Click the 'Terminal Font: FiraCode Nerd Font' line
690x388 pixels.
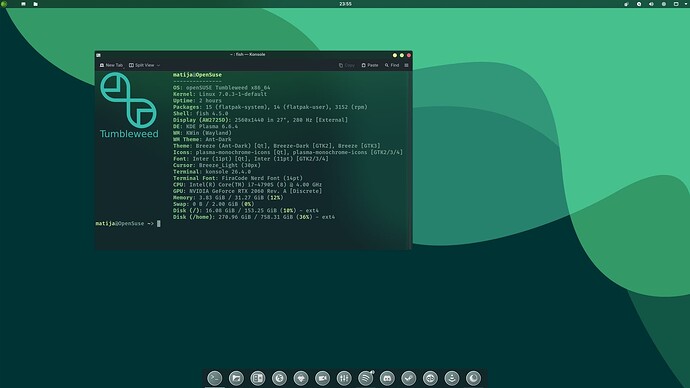point(238,178)
